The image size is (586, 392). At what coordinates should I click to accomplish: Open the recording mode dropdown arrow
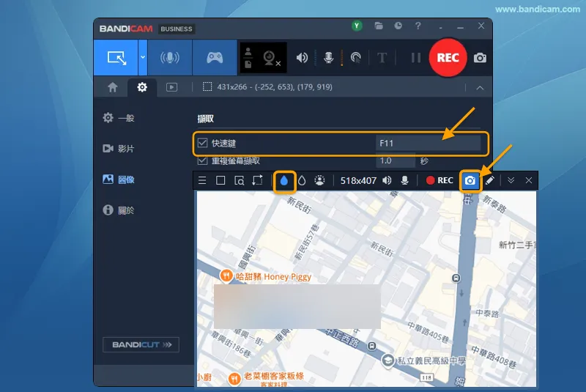click(x=143, y=58)
